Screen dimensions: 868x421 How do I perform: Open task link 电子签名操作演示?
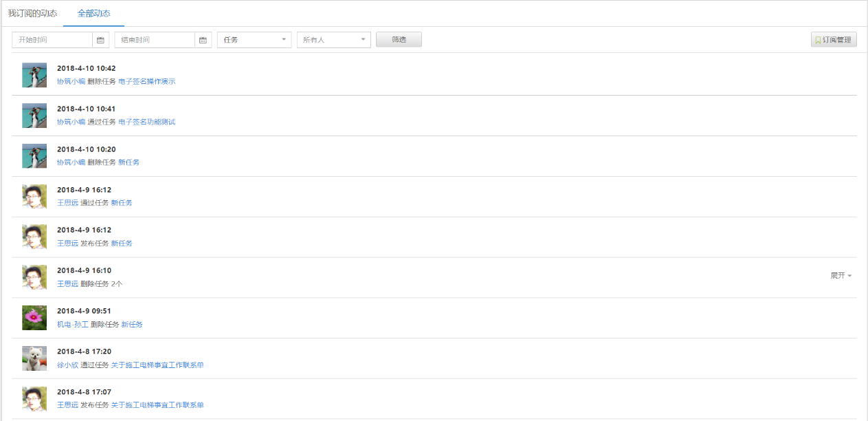coord(146,82)
